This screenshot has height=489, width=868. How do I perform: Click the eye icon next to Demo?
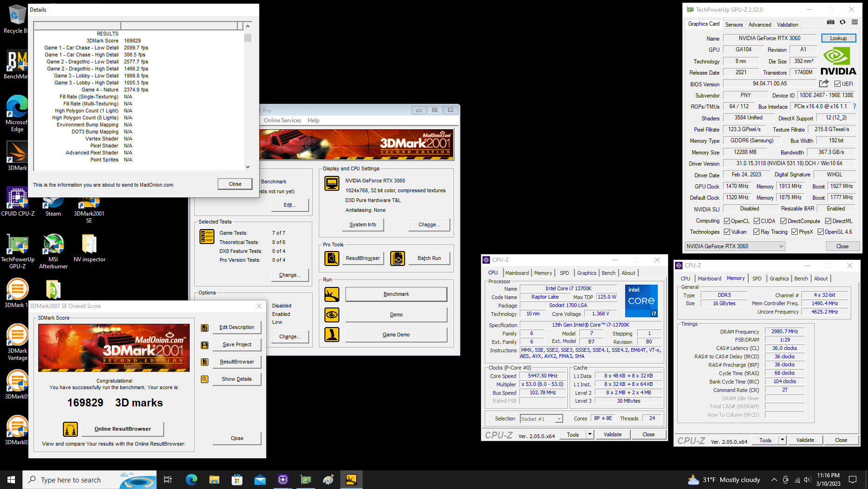pos(332,314)
